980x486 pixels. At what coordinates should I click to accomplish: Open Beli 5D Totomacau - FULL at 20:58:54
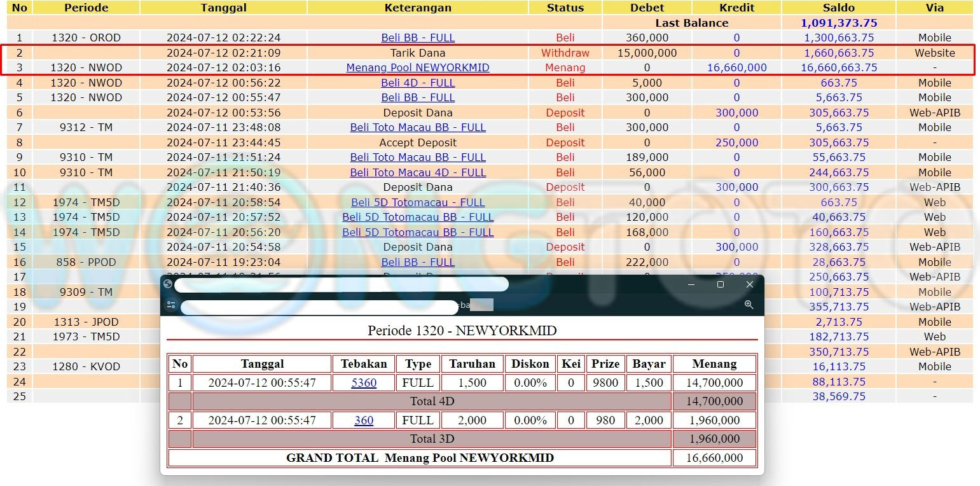point(418,202)
